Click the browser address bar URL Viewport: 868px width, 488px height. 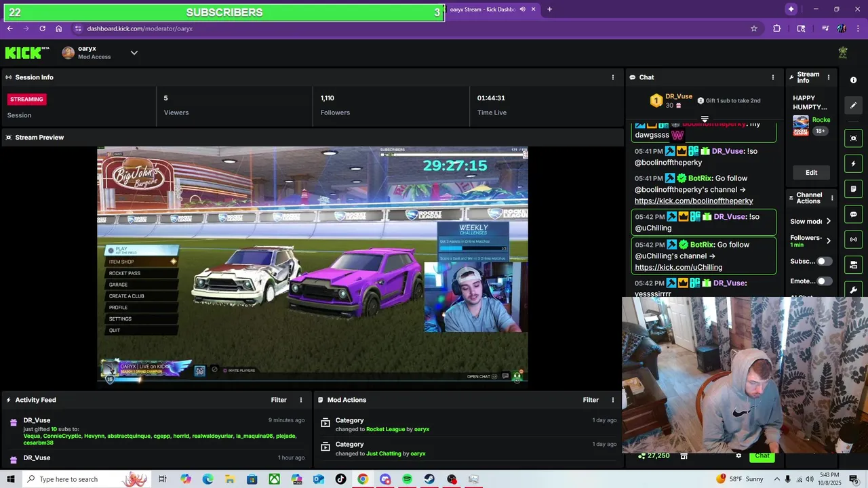point(140,28)
